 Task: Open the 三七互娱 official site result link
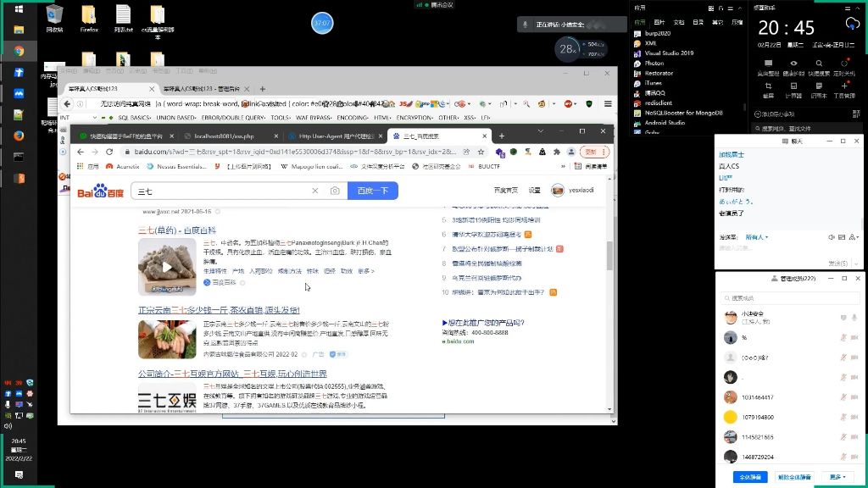coord(232,374)
